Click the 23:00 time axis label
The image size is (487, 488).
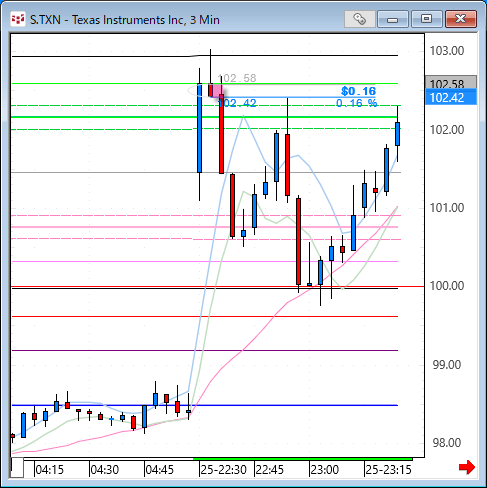(325, 470)
